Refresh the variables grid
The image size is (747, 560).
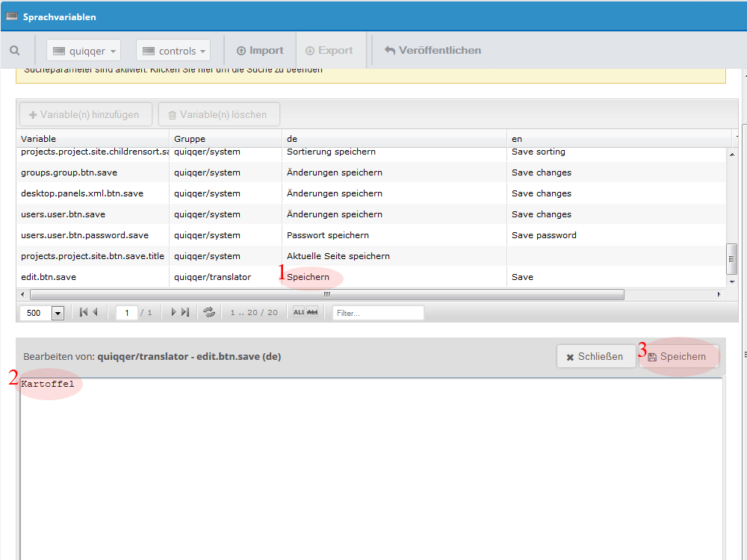click(x=209, y=312)
